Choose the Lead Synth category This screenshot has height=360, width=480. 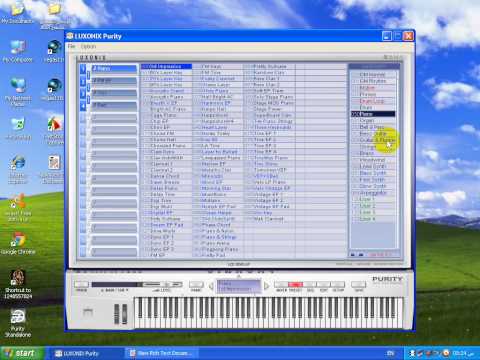[372, 167]
